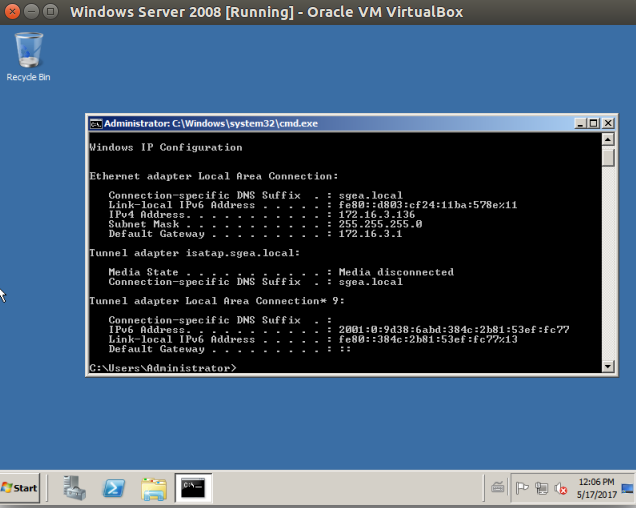Open Action Center flag icon in tray
The image size is (636, 508).
(522, 488)
